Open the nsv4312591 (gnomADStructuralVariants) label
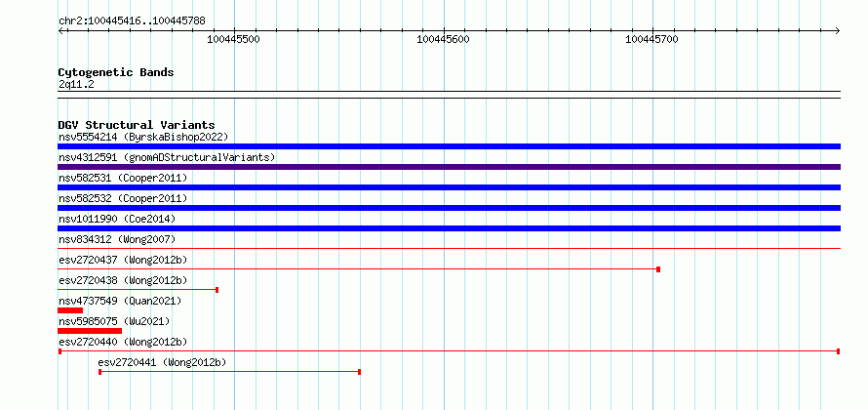The width and height of the screenshot is (868, 410). pyautogui.click(x=167, y=157)
